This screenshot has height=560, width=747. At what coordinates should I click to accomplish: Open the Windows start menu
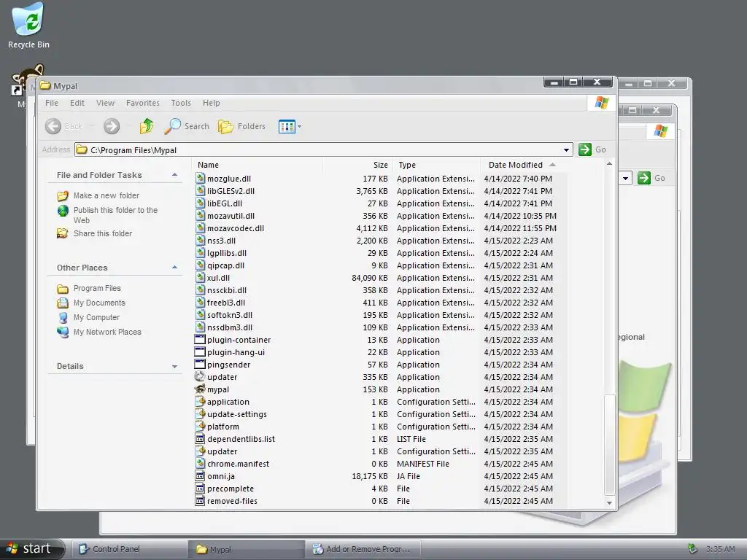click(x=31, y=548)
